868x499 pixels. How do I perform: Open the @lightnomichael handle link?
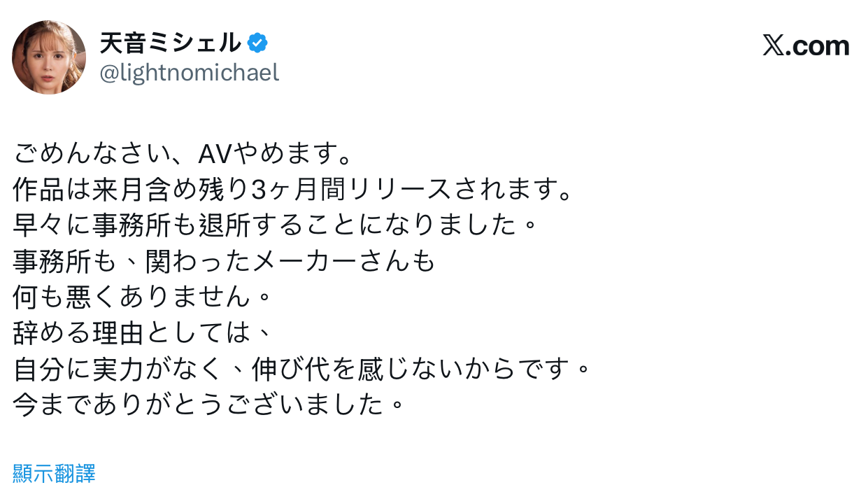click(190, 72)
